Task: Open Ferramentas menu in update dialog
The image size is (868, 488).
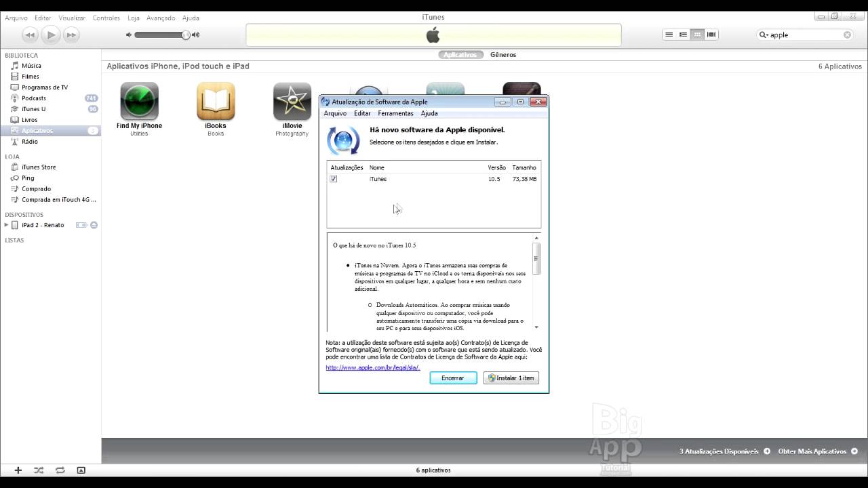Action: click(395, 113)
